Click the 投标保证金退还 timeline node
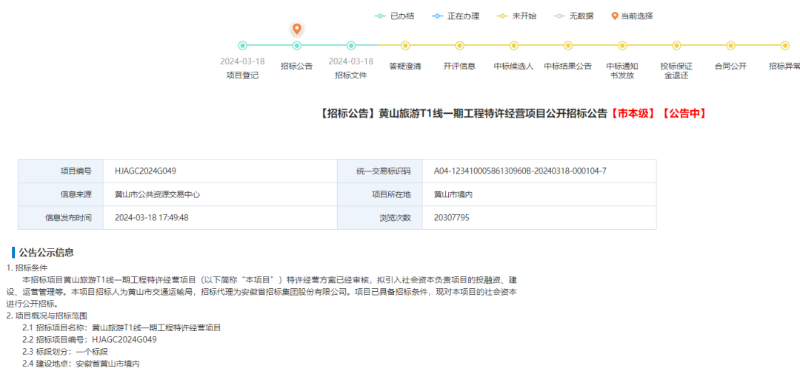The image size is (800, 371). click(x=677, y=46)
